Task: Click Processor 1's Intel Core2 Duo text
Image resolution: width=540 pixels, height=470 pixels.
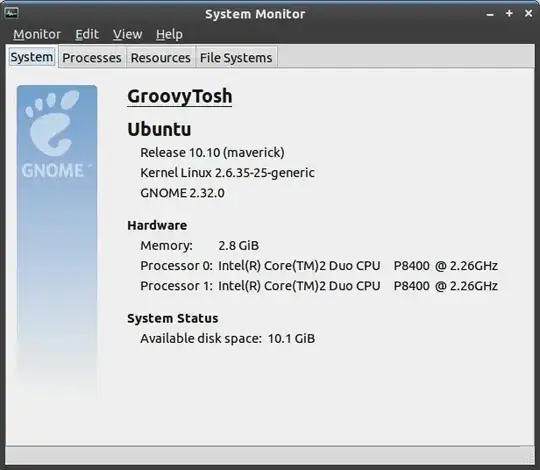Action: coord(358,286)
